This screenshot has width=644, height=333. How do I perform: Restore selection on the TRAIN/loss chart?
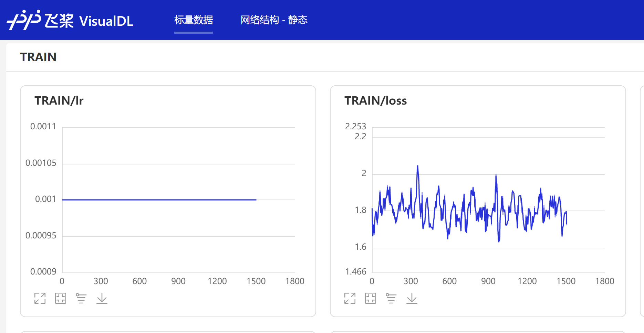click(371, 298)
